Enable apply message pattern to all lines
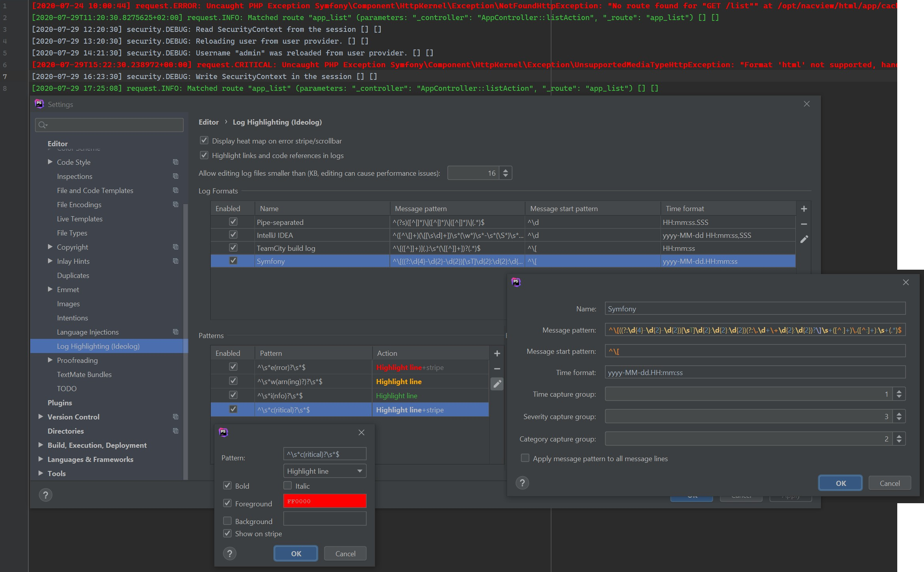 click(x=525, y=458)
